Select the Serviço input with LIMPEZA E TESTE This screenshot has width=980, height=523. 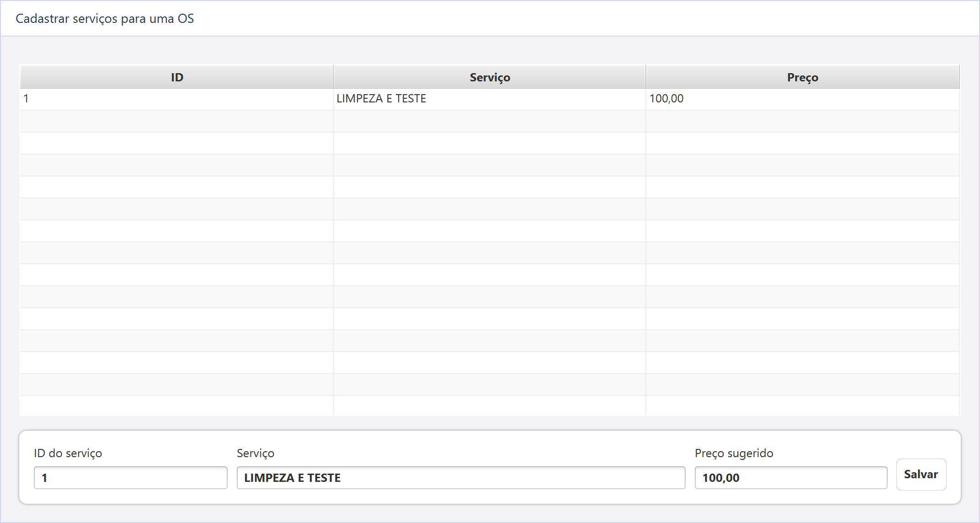(x=461, y=478)
